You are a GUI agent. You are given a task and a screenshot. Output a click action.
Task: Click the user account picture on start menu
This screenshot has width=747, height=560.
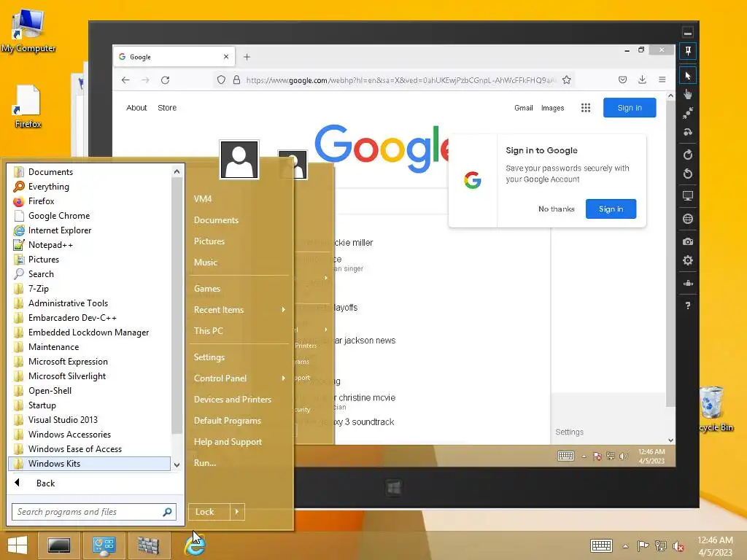click(x=239, y=160)
